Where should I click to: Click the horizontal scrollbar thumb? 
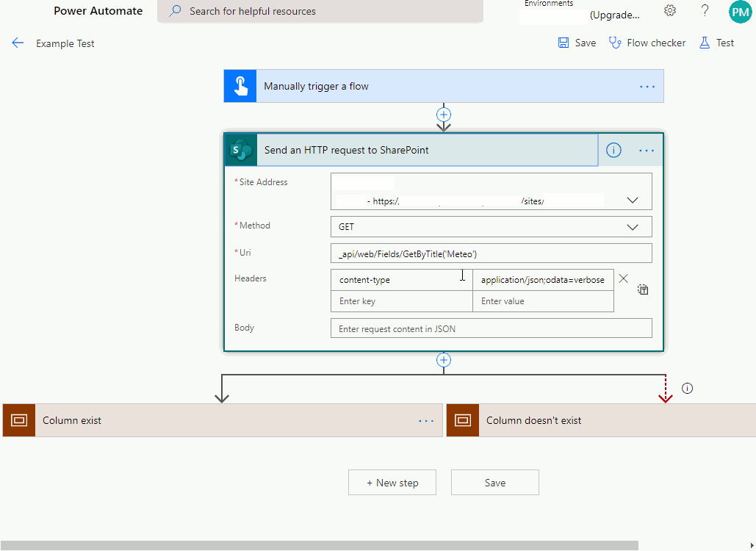[x=319, y=546]
